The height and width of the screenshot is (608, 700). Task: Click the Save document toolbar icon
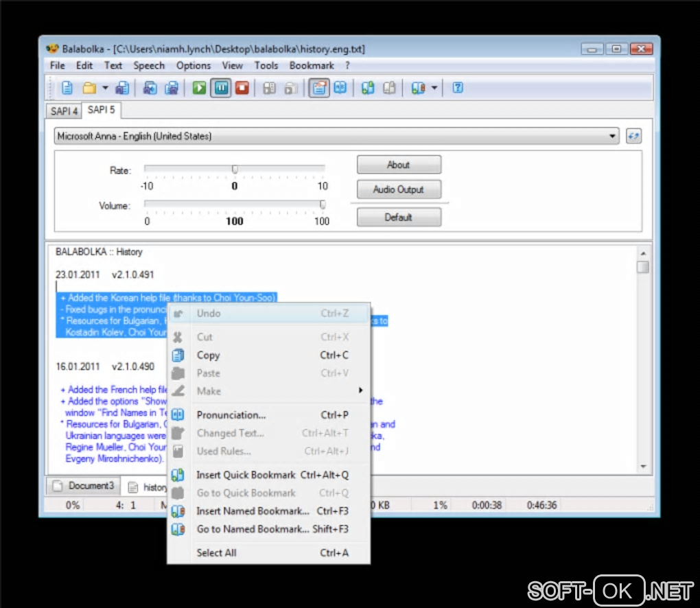[x=122, y=88]
